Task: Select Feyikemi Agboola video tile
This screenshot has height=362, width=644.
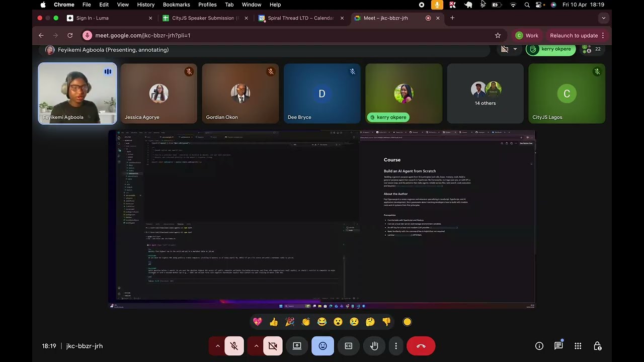Action: point(77,94)
